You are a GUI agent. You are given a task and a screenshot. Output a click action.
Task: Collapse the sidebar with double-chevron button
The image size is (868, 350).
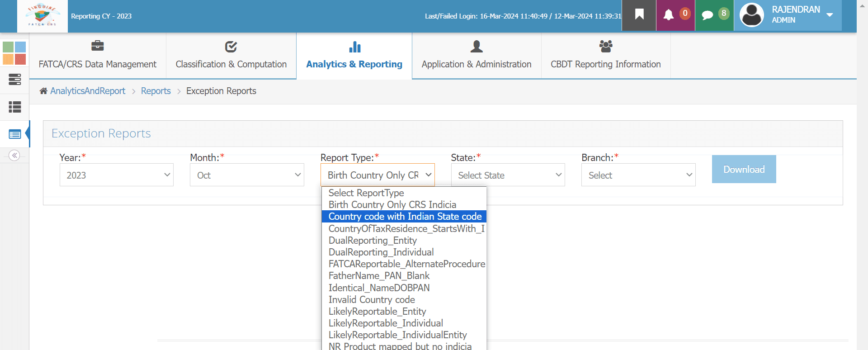[14, 156]
